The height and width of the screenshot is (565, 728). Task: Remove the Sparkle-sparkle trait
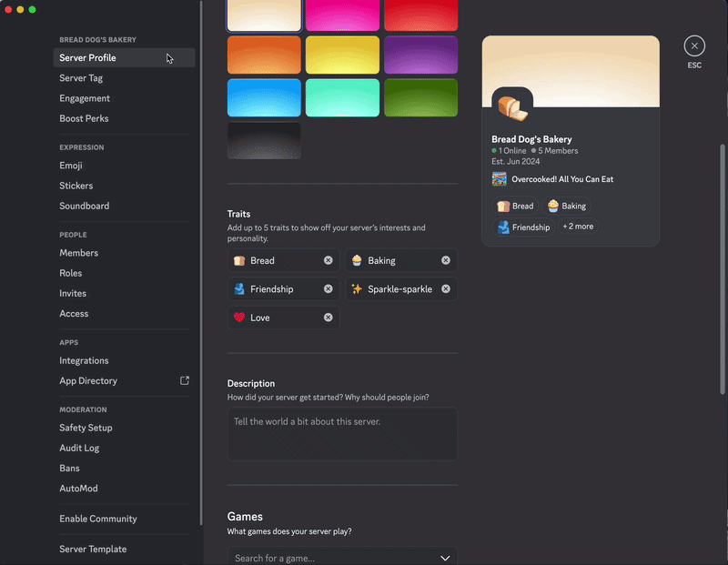[x=446, y=288]
